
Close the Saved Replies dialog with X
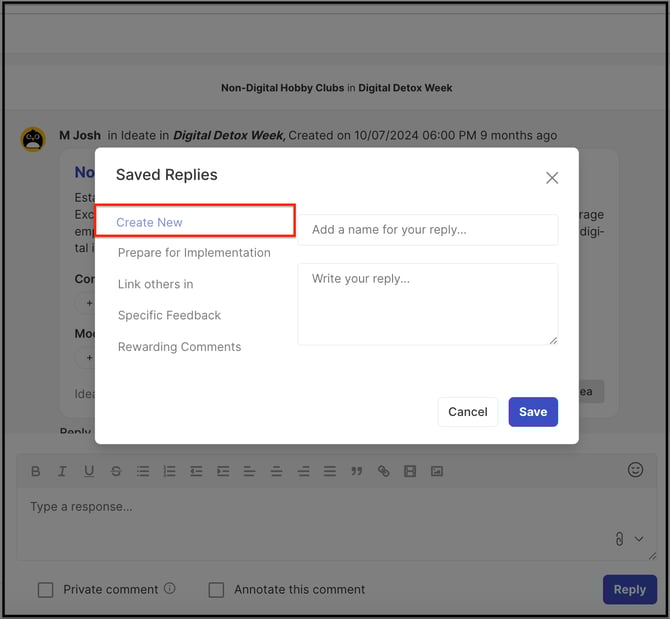[552, 178]
